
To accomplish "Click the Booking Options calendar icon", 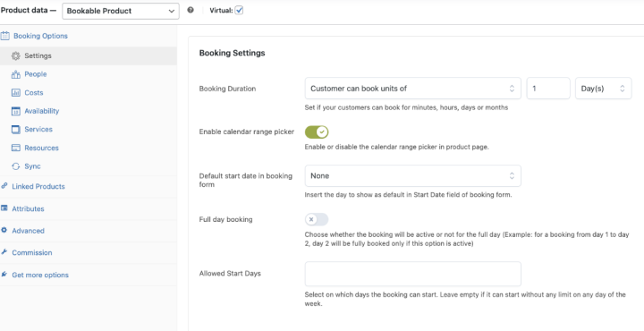I will (5, 36).
